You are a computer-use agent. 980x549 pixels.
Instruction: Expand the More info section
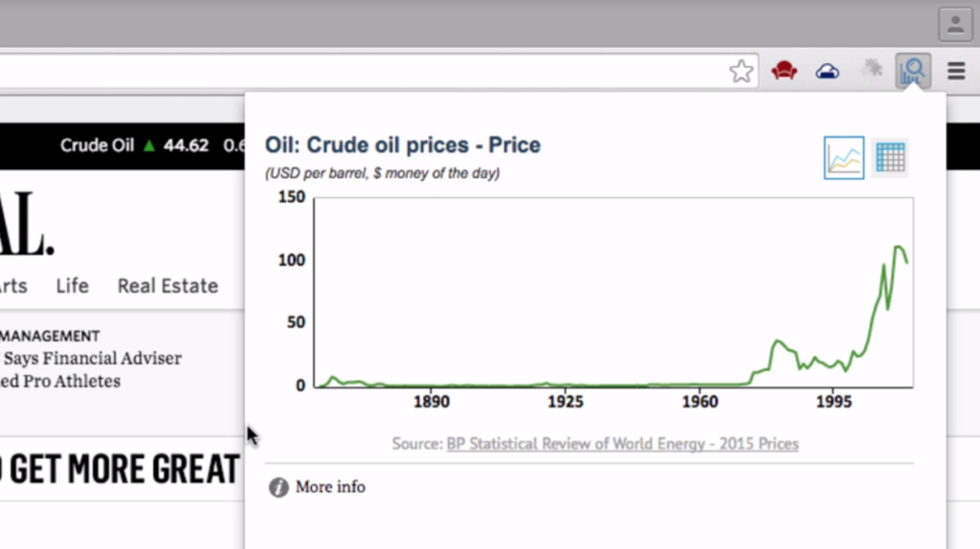point(318,488)
